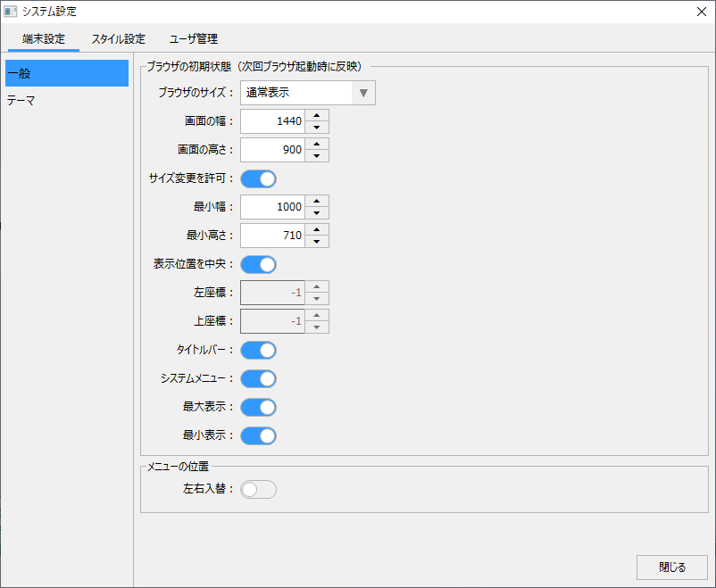Decrease 画面の幅 with the down arrow
Image resolution: width=716 pixels, height=588 pixels.
coord(317,128)
